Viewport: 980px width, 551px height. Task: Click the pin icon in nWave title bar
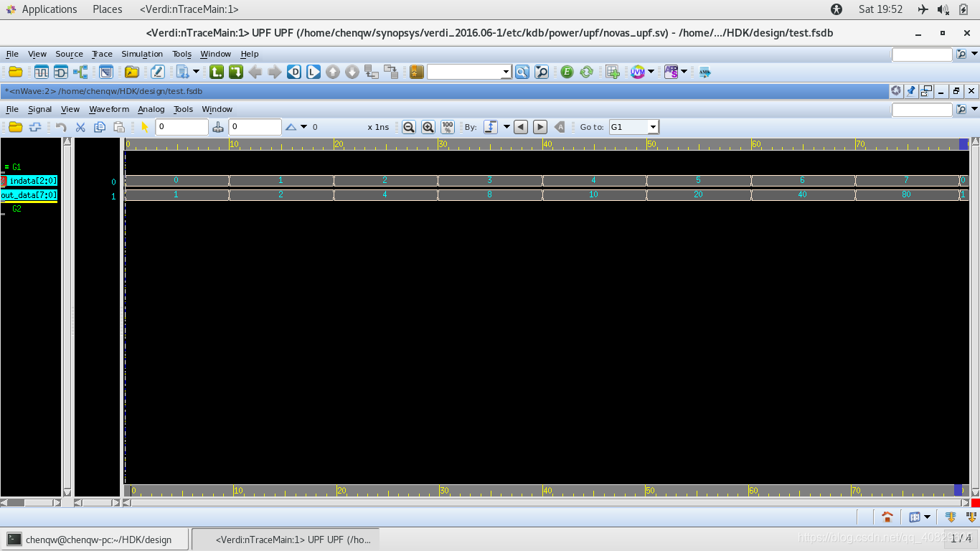[911, 91]
